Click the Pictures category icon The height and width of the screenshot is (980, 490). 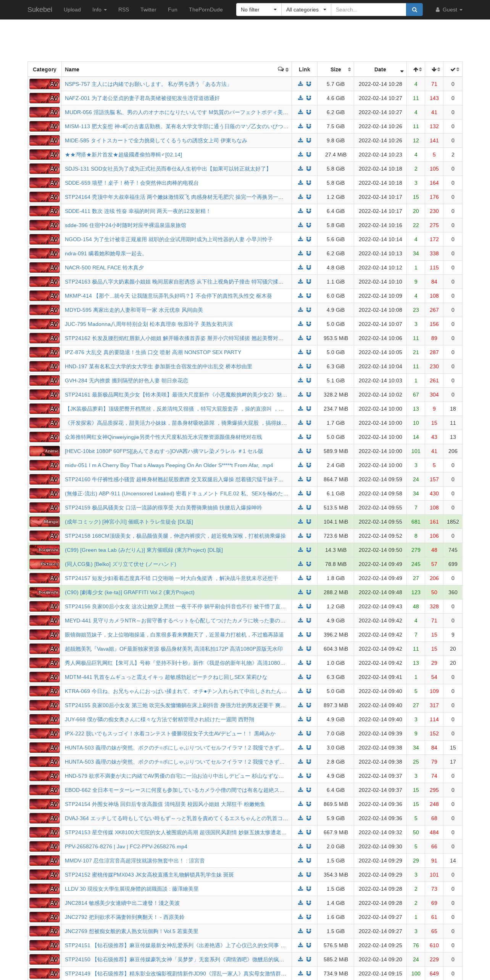(45, 564)
